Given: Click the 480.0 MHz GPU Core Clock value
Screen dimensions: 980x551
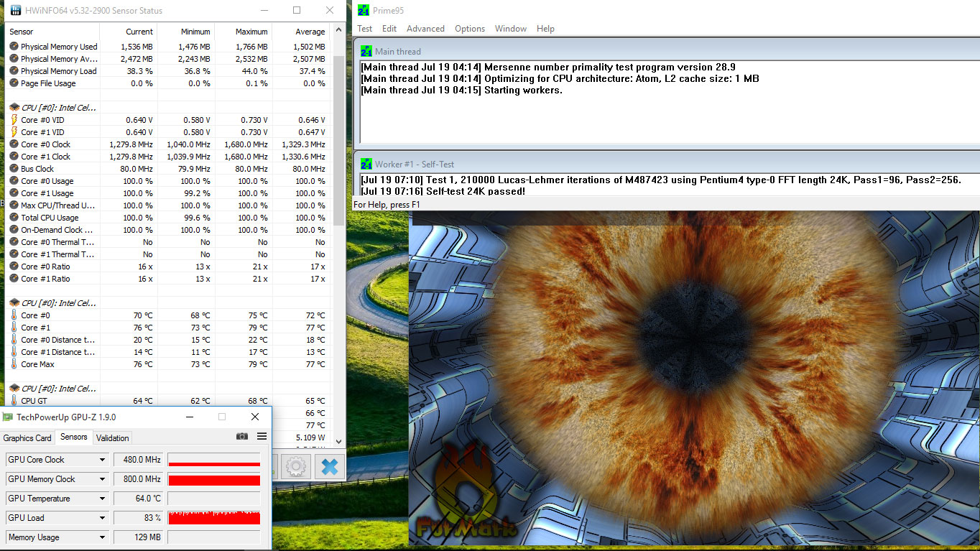Looking at the screenshot, I should [x=139, y=460].
